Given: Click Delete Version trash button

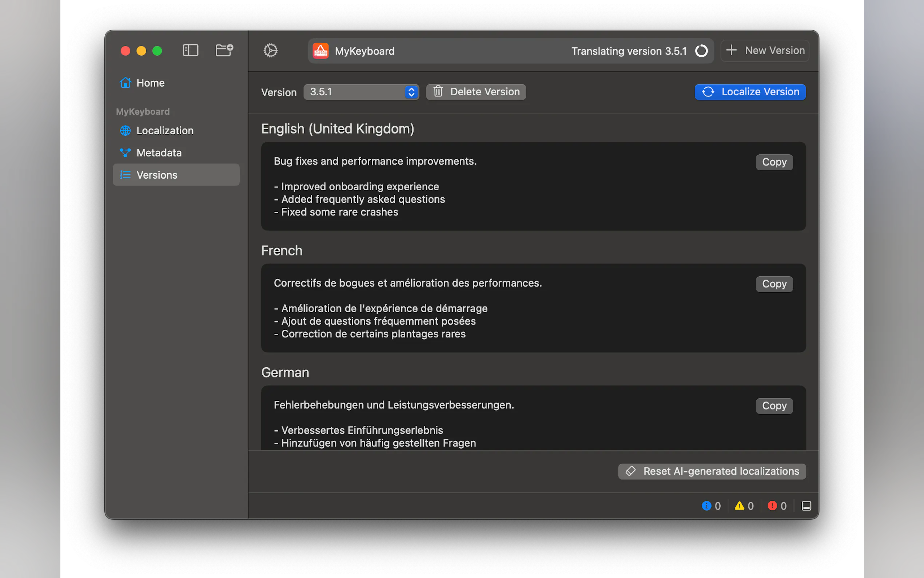Looking at the screenshot, I should pos(476,92).
